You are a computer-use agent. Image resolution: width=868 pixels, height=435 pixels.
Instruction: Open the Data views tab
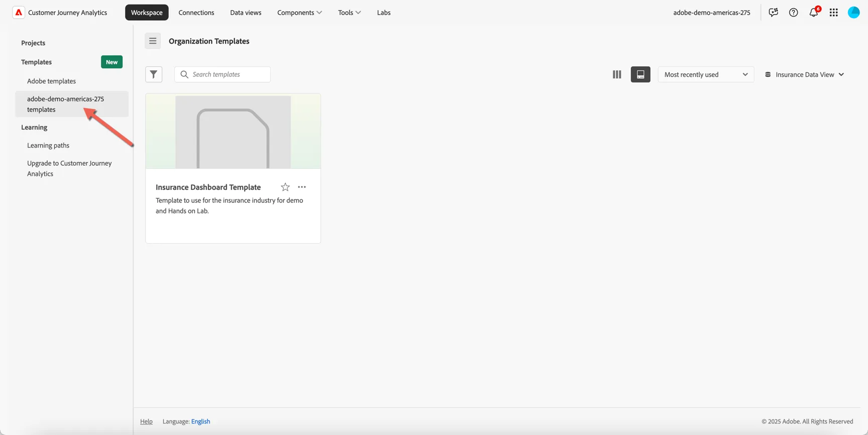coord(246,13)
